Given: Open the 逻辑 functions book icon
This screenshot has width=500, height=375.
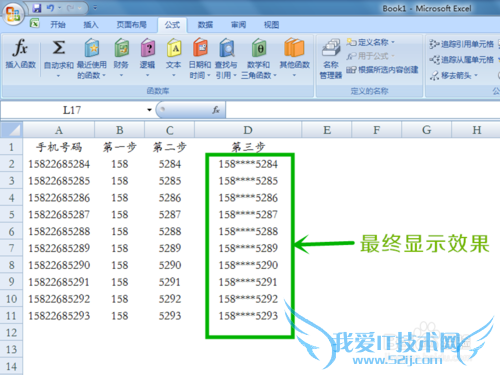Looking at the screenshot, I should pyautogui.click(x=148, y=47).
